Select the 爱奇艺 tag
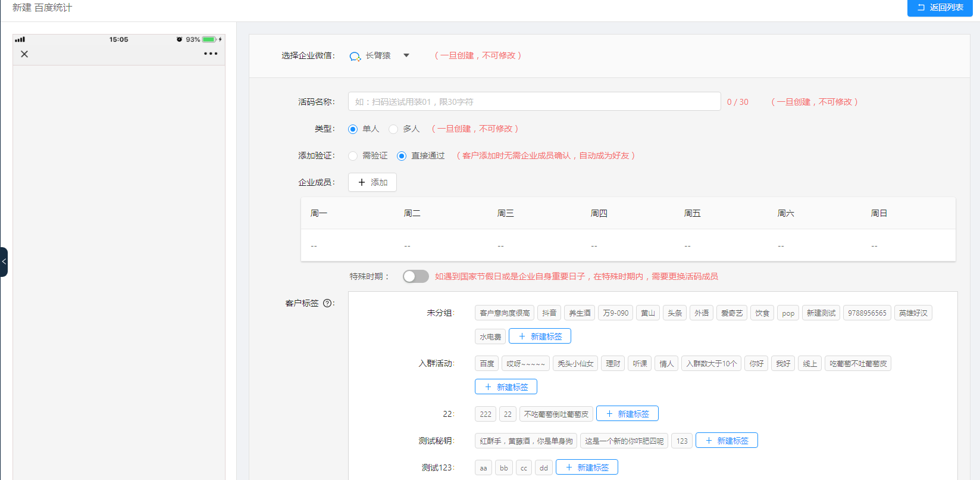 click(732, 313)
